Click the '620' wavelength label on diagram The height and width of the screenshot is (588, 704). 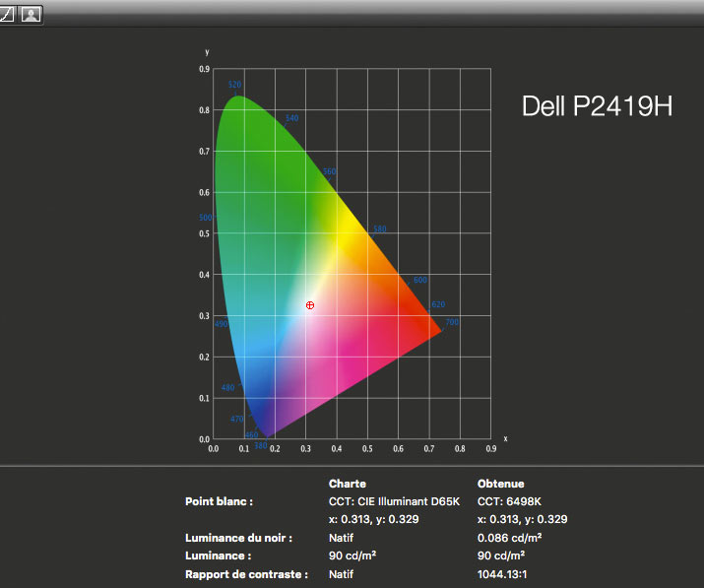click(438, 304)
